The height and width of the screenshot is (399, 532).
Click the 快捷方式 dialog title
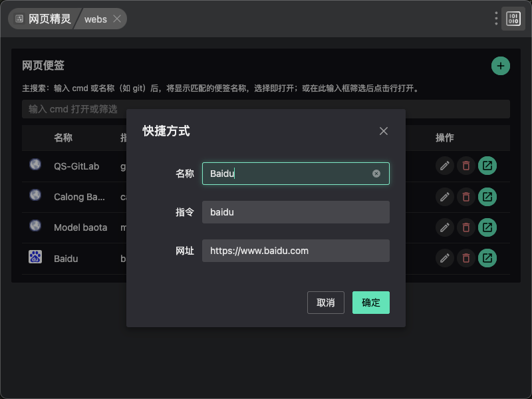point(166,131)
